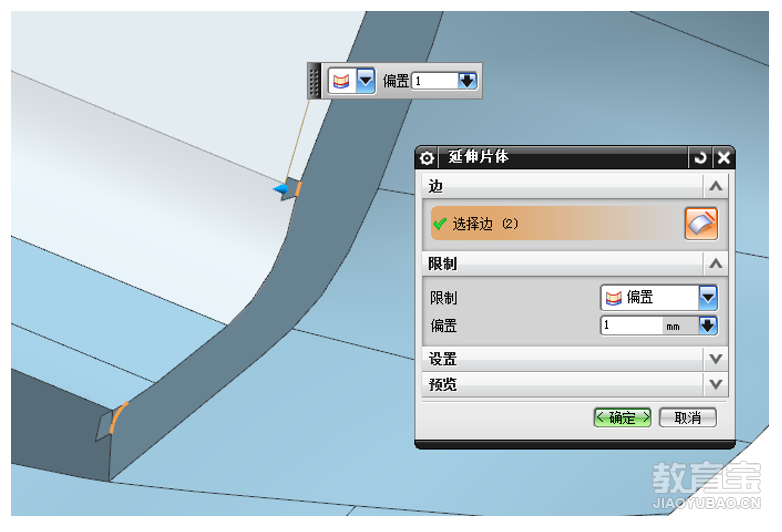
Task: Open the floating 偏置 value options arrow
Action: [x=467, y=81]
